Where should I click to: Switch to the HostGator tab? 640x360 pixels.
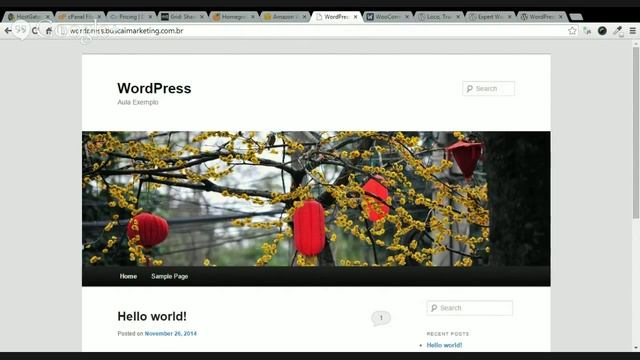[27, 17]
